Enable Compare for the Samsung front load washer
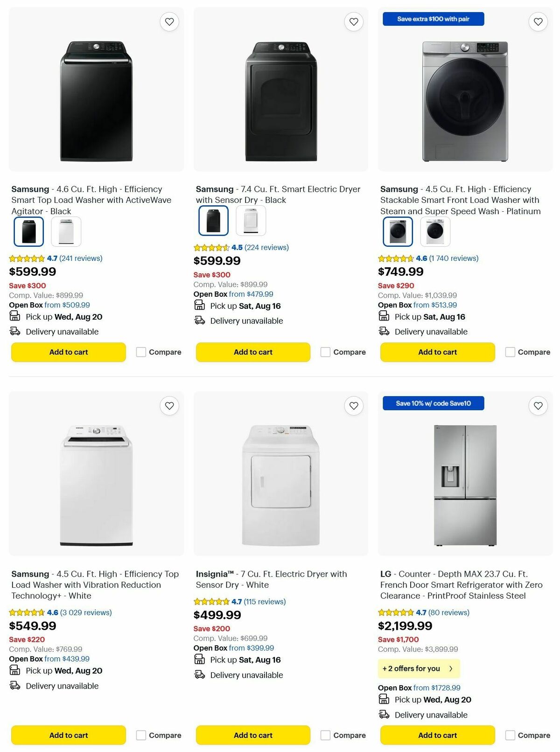Viewport: 560px width, 752px height. (510, 352)
